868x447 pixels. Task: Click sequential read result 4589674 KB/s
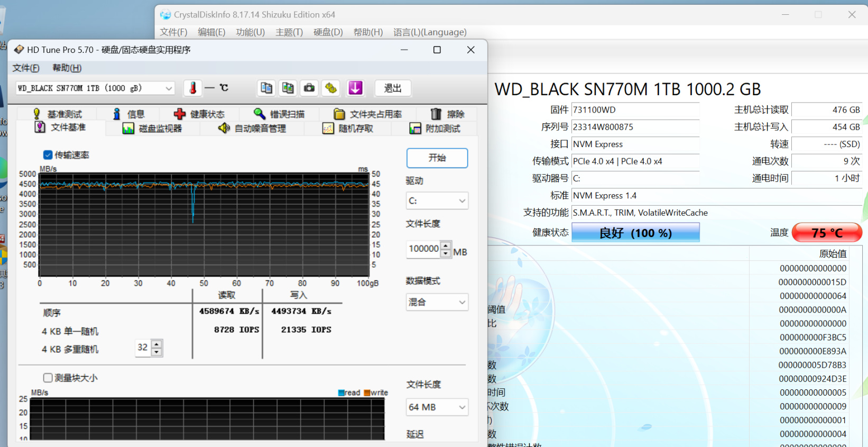click(x=229, y=311)
